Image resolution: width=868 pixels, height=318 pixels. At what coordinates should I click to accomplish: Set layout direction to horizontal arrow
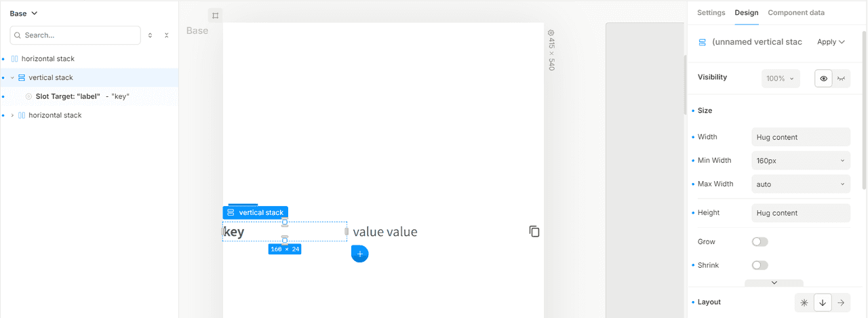pos(841,303)
